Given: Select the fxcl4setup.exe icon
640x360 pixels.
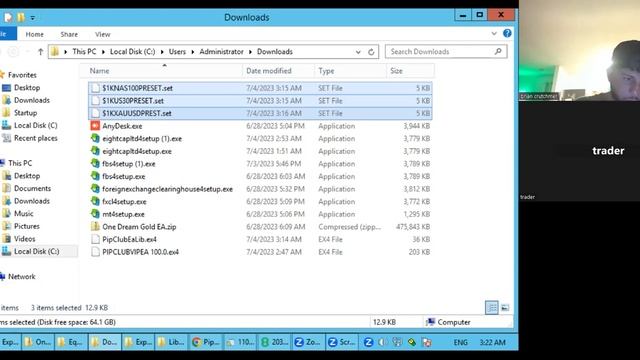Looking at the screenshot, I should point(95,202).
